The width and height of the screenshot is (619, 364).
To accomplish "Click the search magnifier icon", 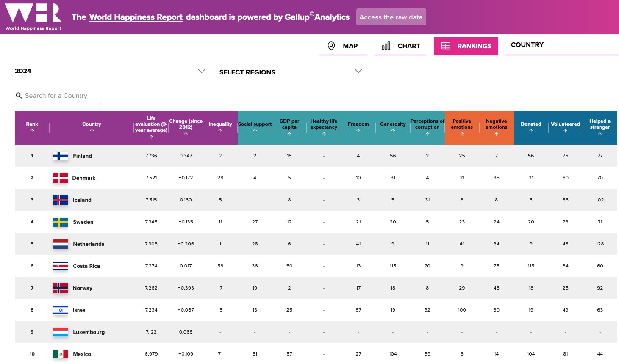I will coord(19,96).
